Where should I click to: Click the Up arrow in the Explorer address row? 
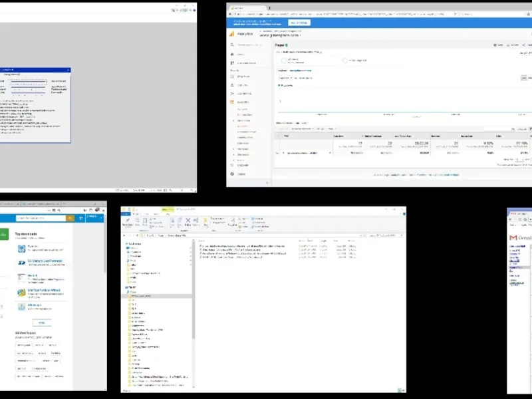[137, 235]
